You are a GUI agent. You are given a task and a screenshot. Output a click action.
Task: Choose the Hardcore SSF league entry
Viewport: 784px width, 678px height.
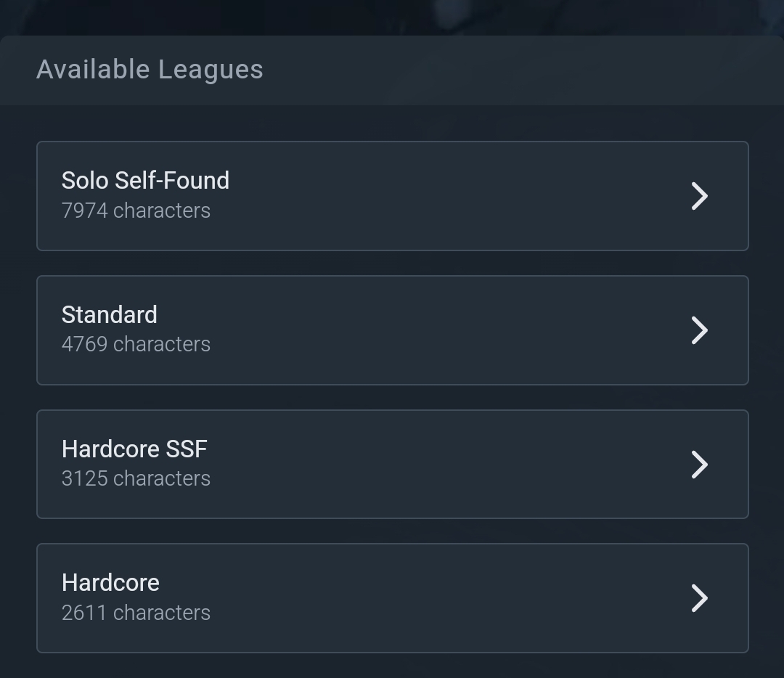point(393,464)
